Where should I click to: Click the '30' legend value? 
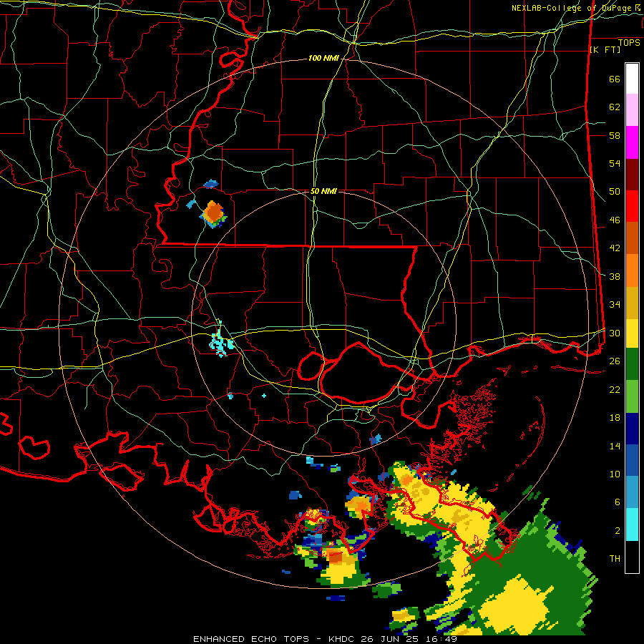[x=615, y=333]
